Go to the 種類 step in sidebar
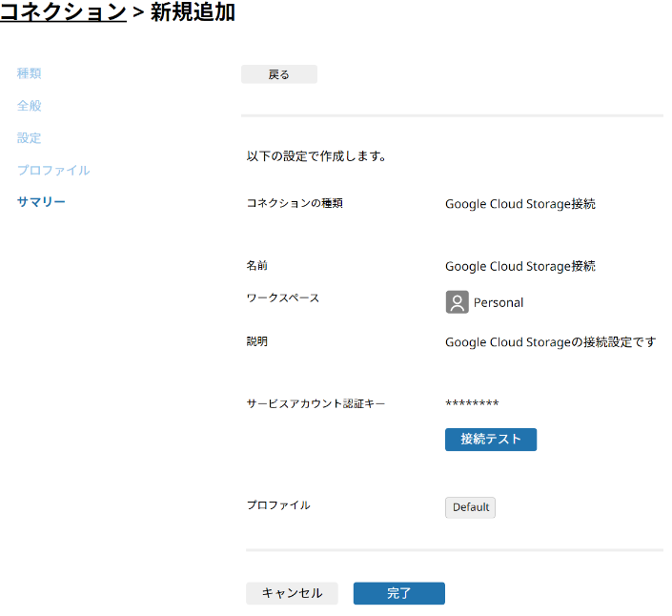672x616 pixels. click(30, 73)
